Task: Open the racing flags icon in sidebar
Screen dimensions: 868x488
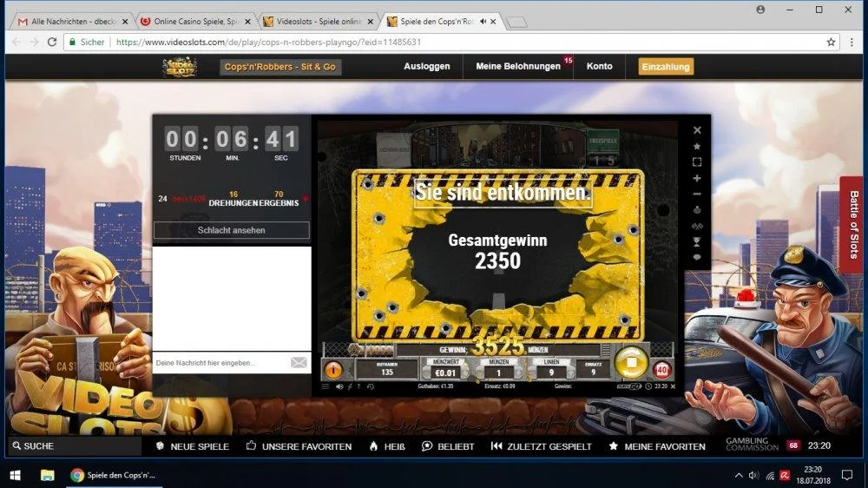Action: tap(697, 226)
